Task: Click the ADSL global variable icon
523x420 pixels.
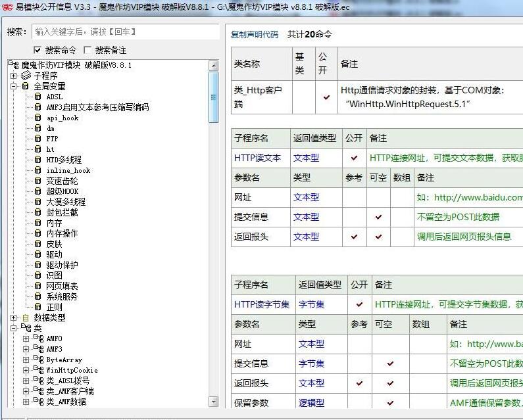Action: [x=37, y=97]
